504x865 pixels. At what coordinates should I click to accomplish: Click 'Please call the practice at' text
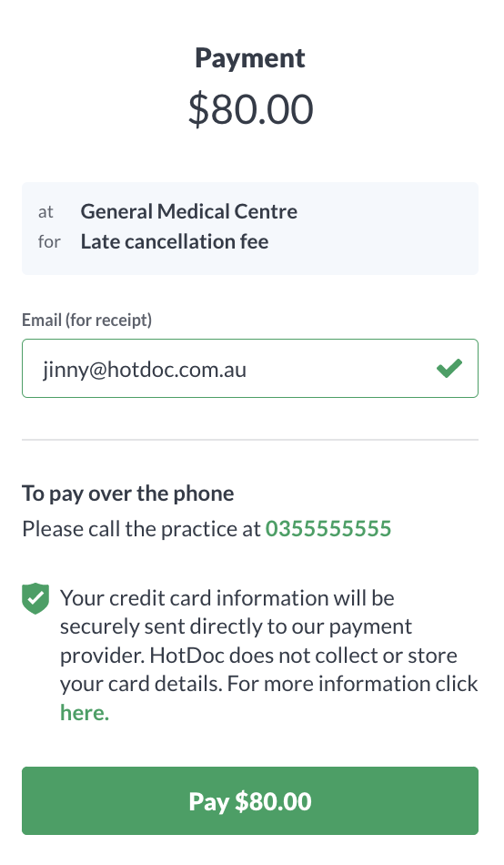[141, 528]
